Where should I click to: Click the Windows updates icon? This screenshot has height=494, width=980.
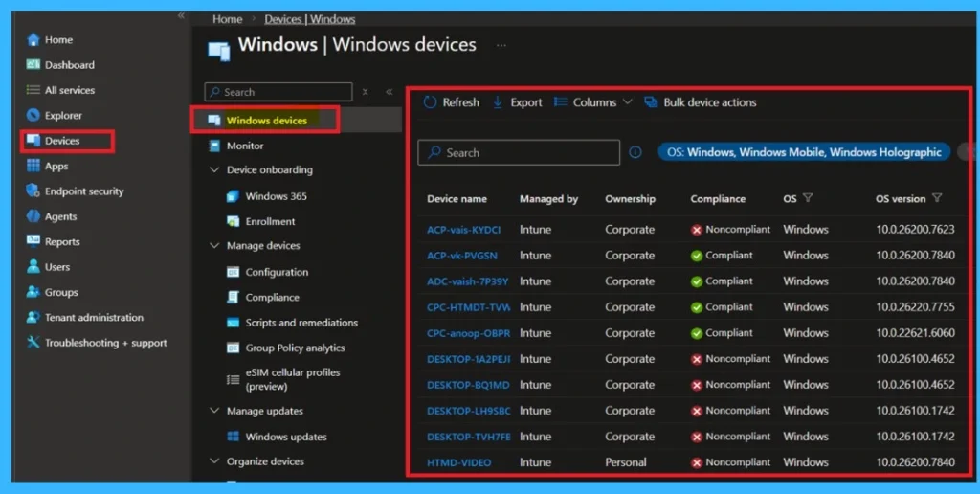(233, 437)
